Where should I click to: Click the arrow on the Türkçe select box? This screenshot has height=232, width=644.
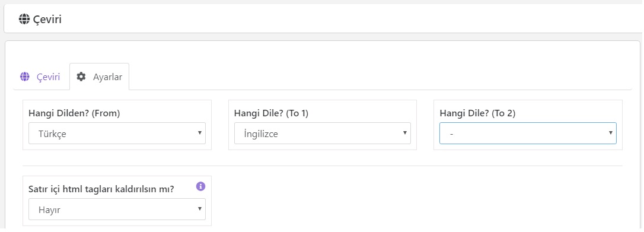[x=200, y=133]
